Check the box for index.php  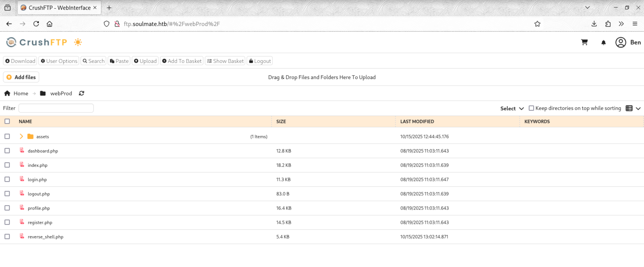tap(7, 165)
